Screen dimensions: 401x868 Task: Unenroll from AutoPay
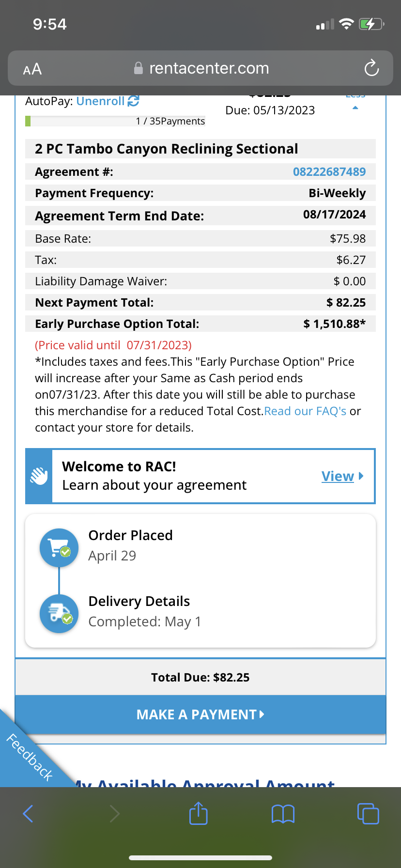tap(100, 101)
